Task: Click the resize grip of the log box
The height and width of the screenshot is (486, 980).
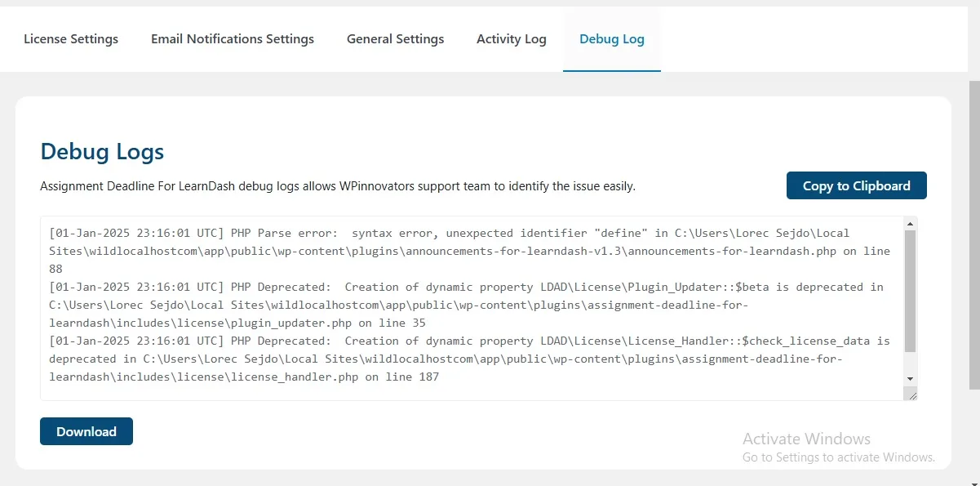Action: click(x=911, y=394)
